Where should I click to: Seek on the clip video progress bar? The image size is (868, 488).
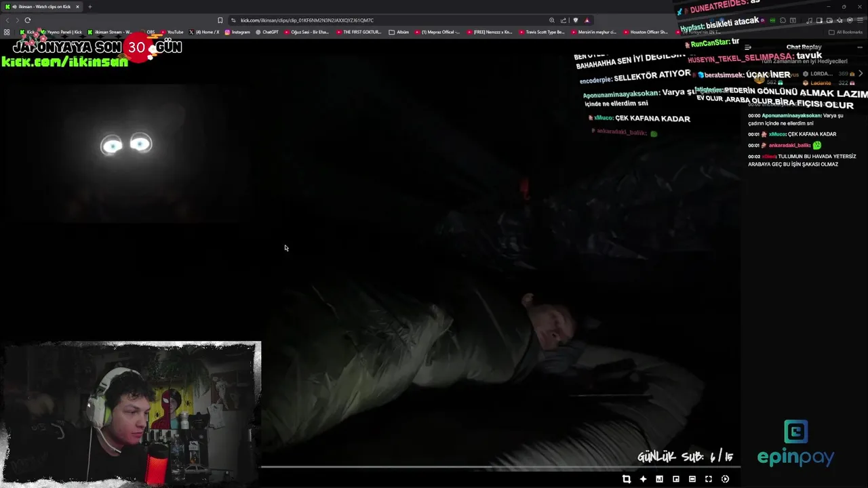click(500, 466)
